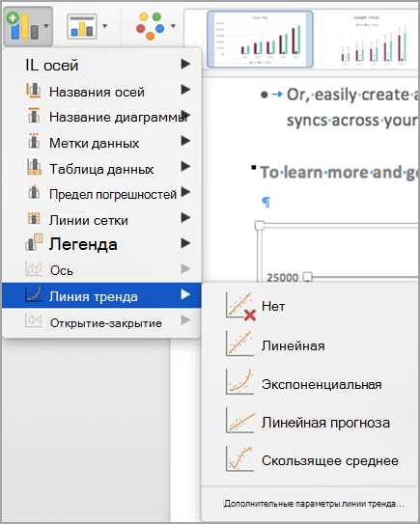This screenshot has height=524, width=420.
Task: Open the Линии сетки menu item
Action: (x=101, y=219)
